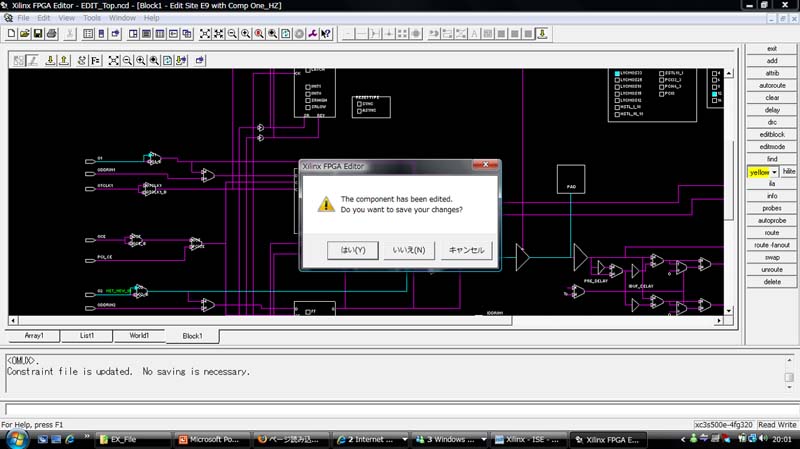800x449 pixels.
Task: Click キャンセル to cancel dialog
Action: 466,250
